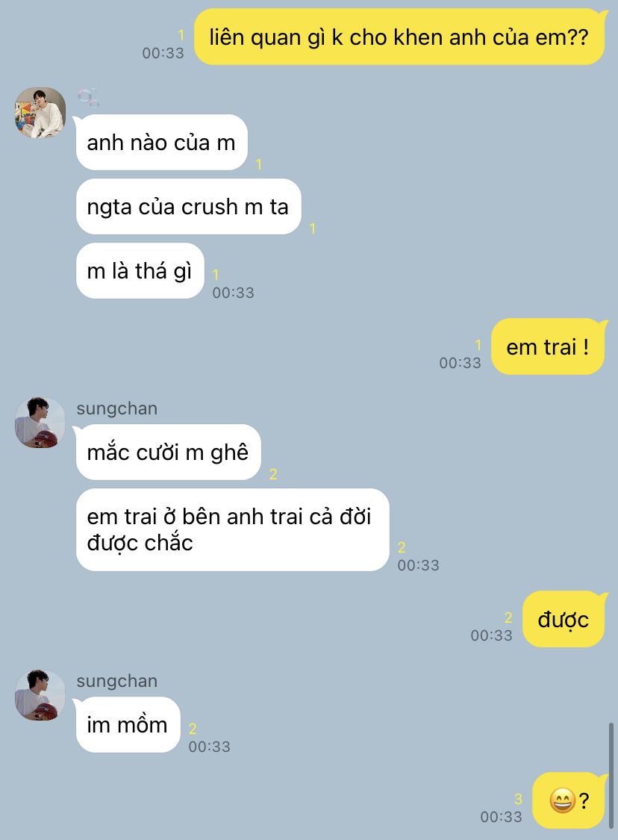The image size is (618, 840).
Task: Tap unread count 2 beside 'được' bubble
Action: [508, 617]
